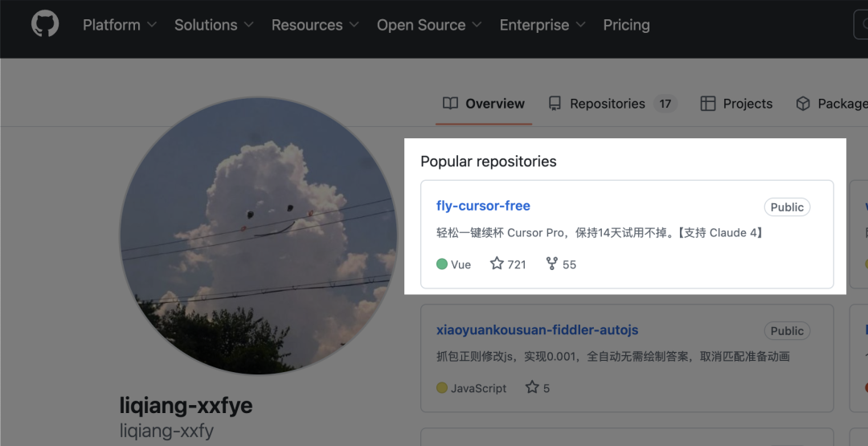
Task: Open the Resources dropdown
Action: point(315,25)
